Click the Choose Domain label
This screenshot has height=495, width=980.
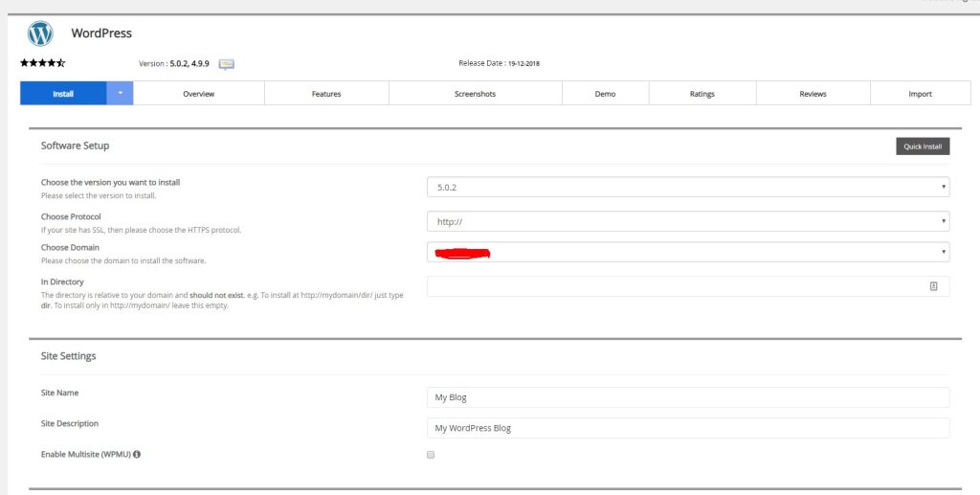(70, 247)
